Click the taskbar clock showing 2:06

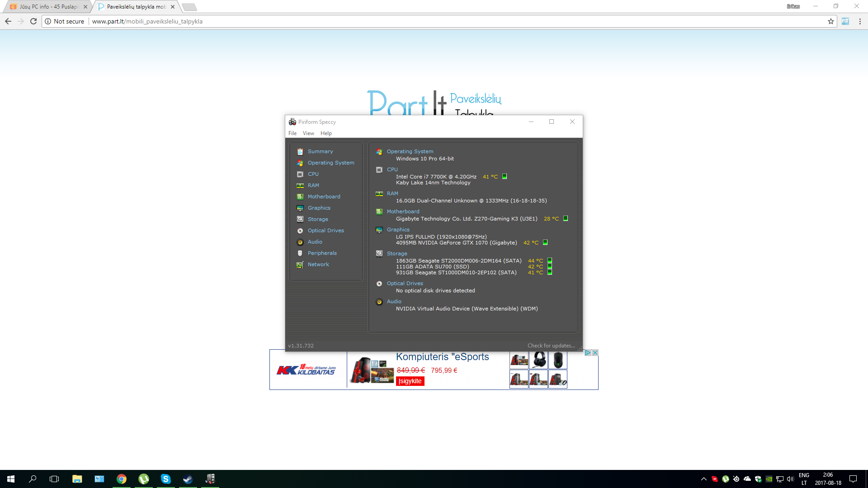click(x=828, y=479)
